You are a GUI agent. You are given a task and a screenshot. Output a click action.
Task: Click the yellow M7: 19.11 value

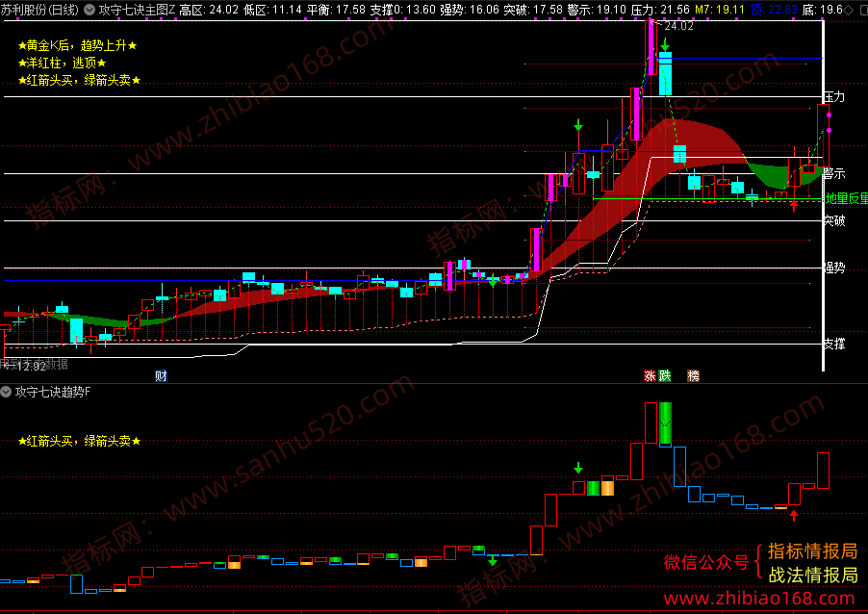(720, 10)
